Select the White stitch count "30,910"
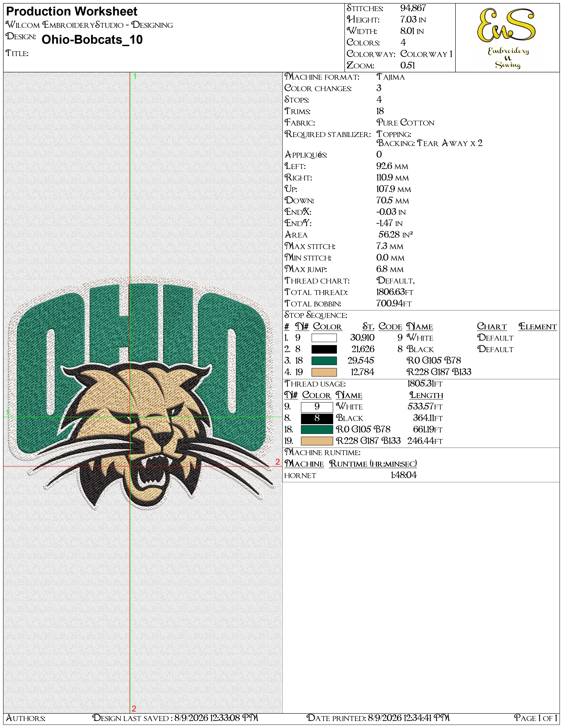 pyautogui.click(x=363, y=338)
